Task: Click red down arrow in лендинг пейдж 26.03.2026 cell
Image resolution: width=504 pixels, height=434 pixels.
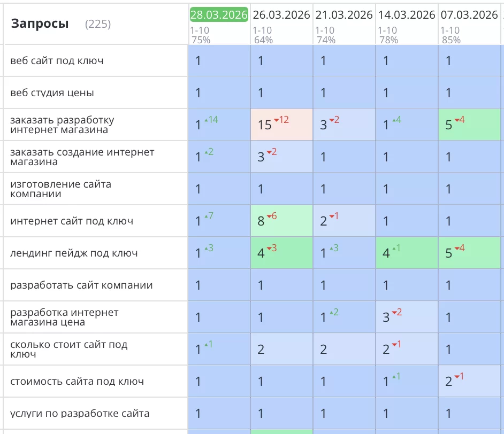Action: (x=269, y=249)
